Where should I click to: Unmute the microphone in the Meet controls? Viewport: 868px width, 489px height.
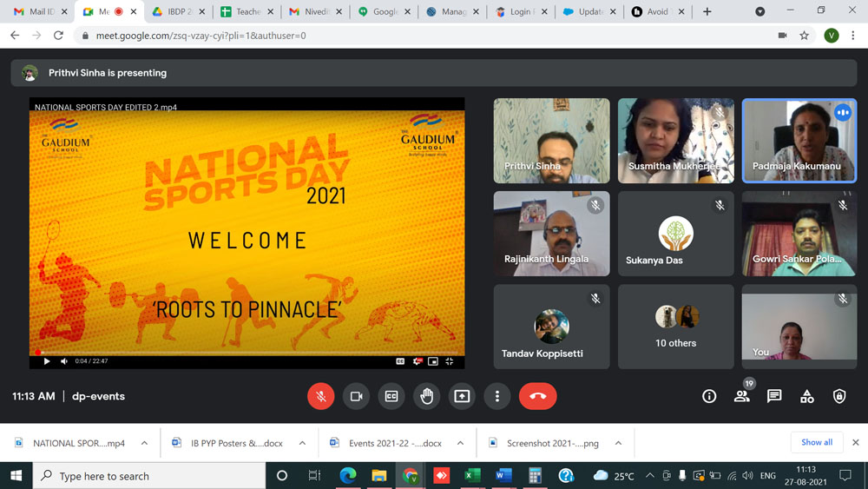click(321, 396)
